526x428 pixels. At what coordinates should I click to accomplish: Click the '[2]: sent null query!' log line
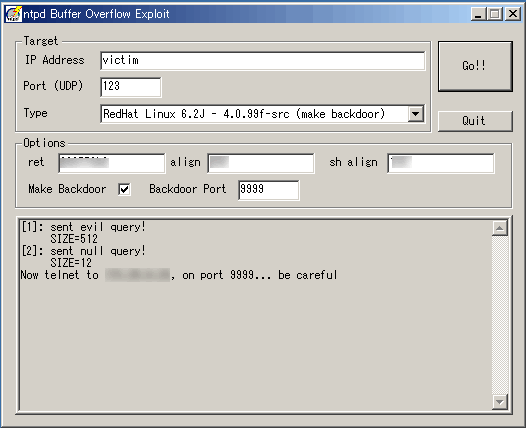point(83,251)
